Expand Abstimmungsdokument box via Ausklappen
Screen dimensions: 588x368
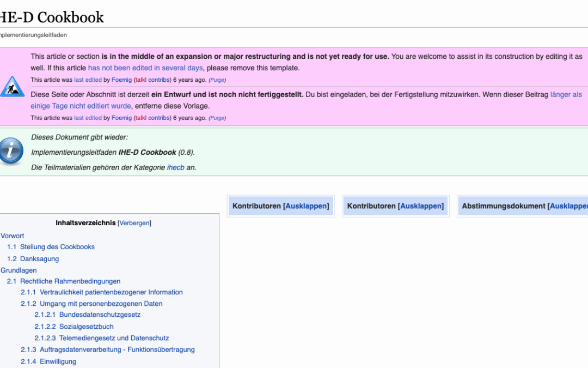(569, 206)
